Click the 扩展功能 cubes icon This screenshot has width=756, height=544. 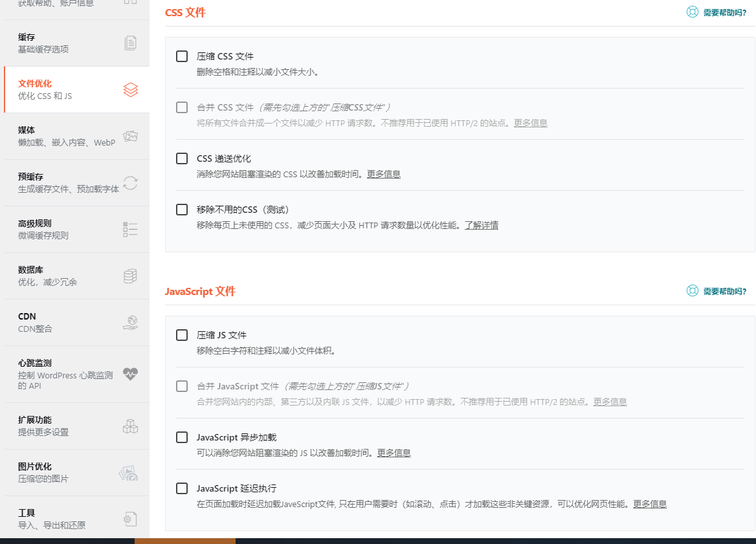point(130,426)
